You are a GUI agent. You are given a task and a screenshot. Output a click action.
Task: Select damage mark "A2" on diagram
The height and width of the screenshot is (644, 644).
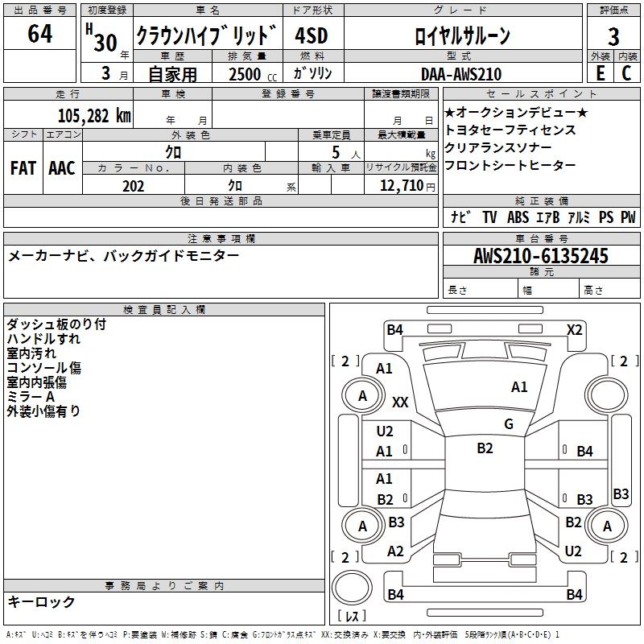point(395,551)
